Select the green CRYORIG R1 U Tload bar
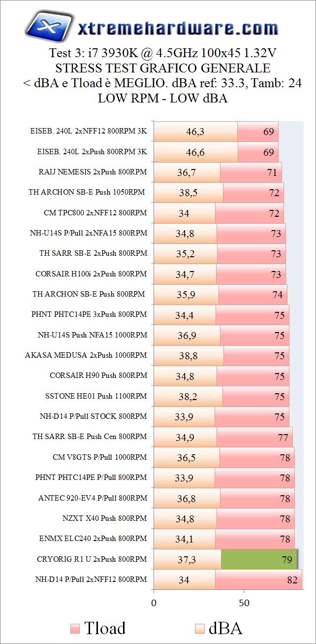The height and width of the screenshot is (644, 316). [259, 559]
